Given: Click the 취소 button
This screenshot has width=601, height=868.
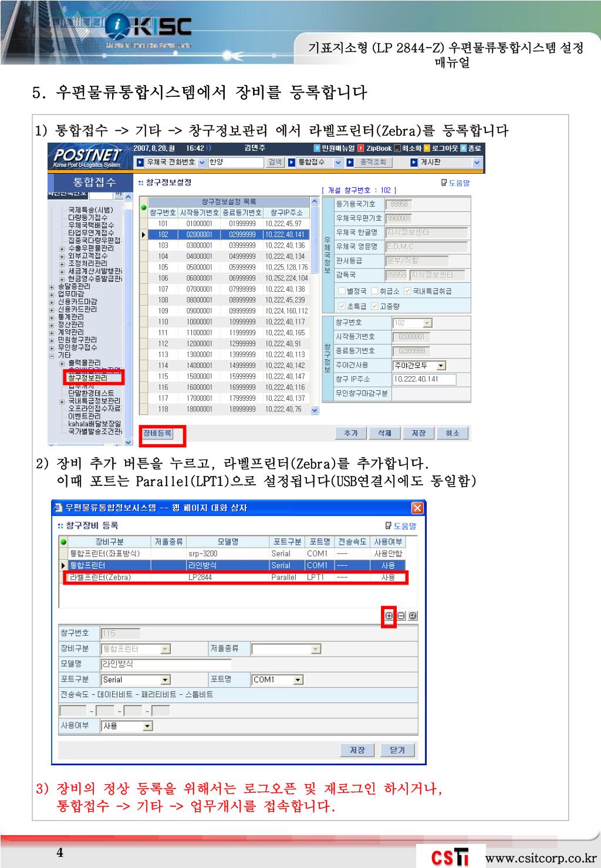Looking at the screenshot, I should tap(453, 433).
